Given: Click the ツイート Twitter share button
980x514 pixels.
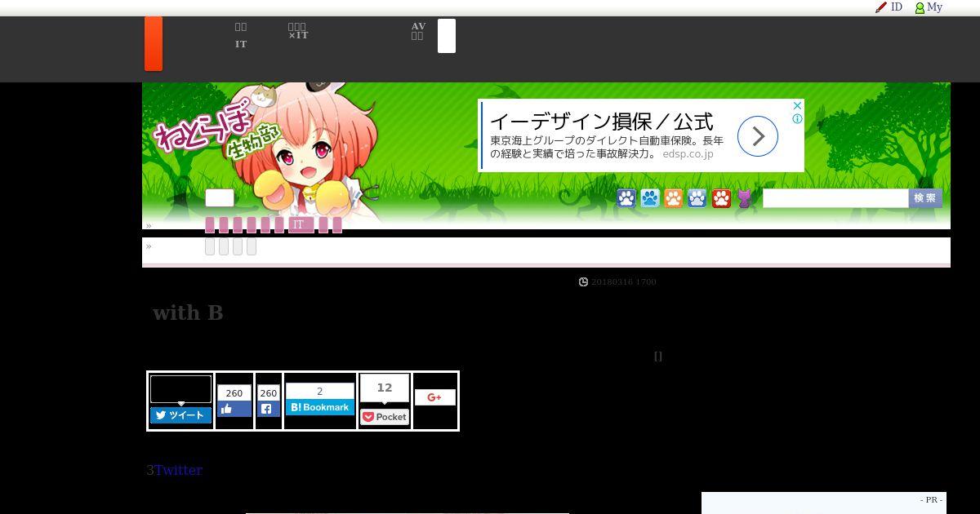Looking at the screenshot, I should click(180, 415).
